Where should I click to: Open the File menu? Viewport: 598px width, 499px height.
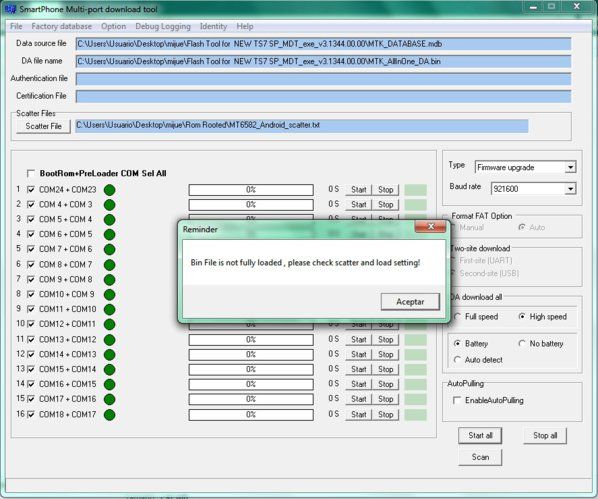pyautogui.click(x=16, y=26)
